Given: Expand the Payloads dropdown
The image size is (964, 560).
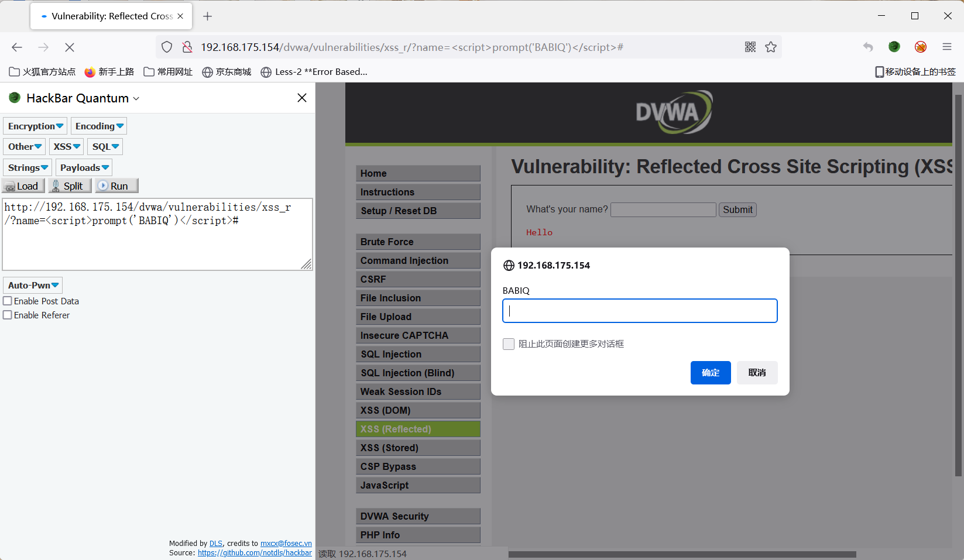Looking at the screenshot, I should tap(84, 167).
